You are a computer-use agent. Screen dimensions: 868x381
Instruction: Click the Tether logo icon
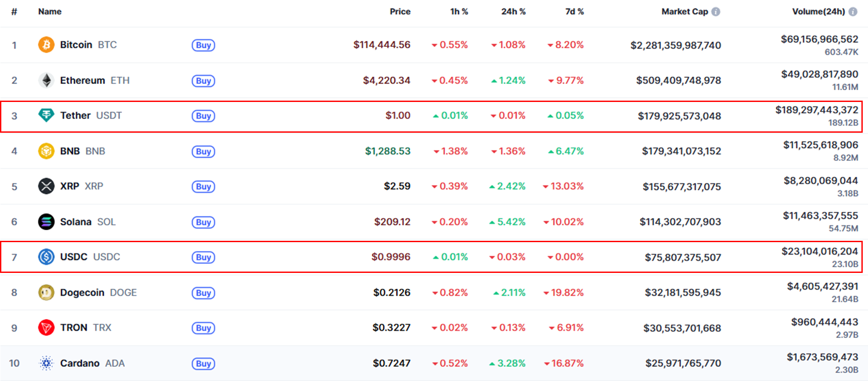[46, 116]
